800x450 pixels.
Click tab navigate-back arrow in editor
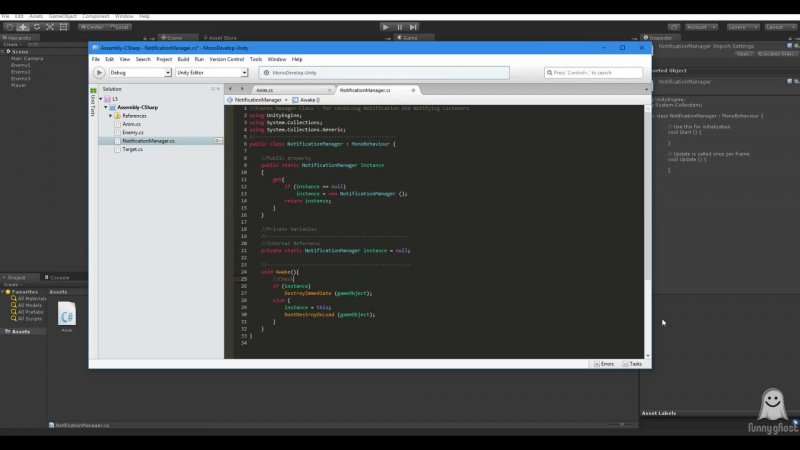pos(230,89)
